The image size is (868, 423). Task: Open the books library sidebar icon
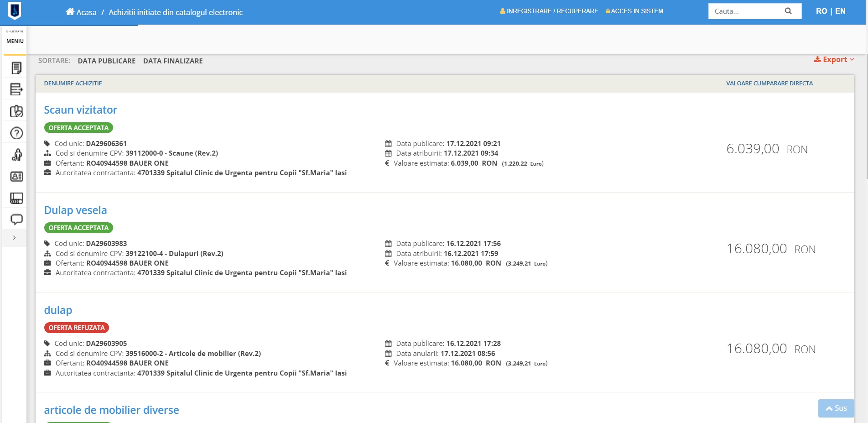16,198
